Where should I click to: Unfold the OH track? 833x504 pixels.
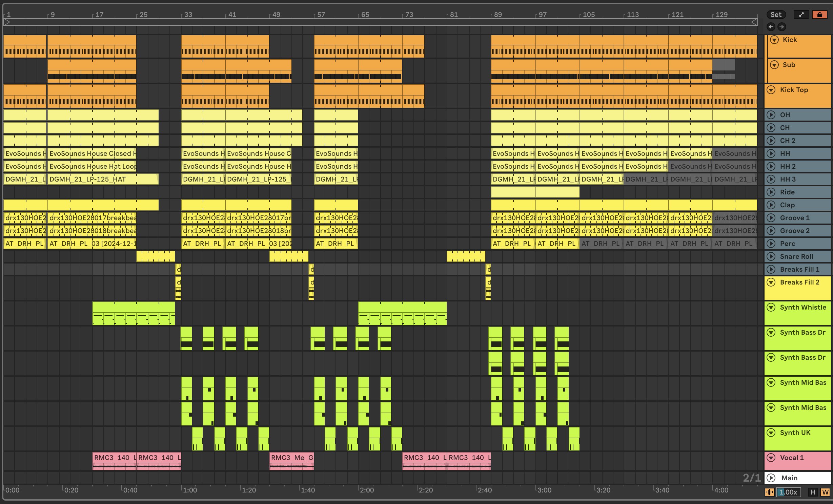tap(771, 115)
